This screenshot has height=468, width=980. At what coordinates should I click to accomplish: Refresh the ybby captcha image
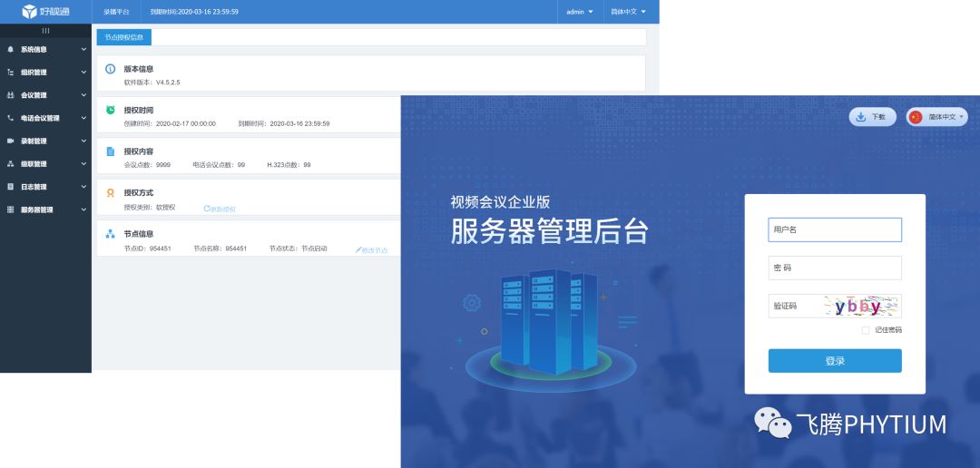tap(863, 307)
